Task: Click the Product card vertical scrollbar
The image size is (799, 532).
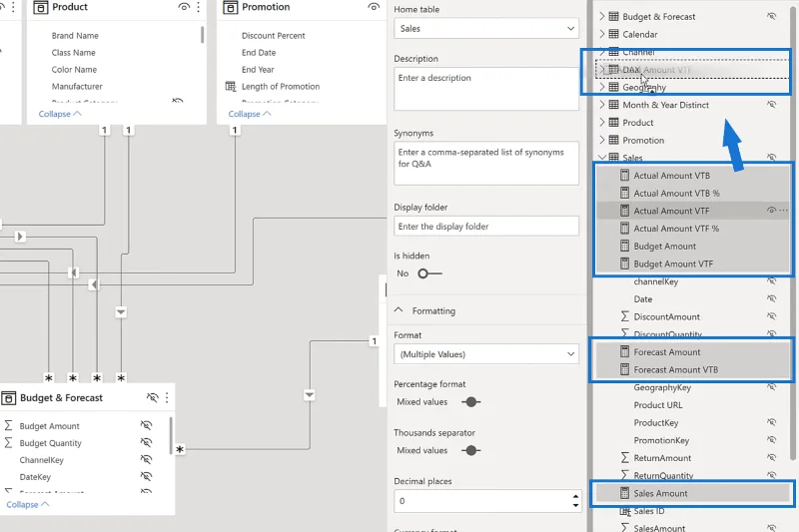Action: 203,35
